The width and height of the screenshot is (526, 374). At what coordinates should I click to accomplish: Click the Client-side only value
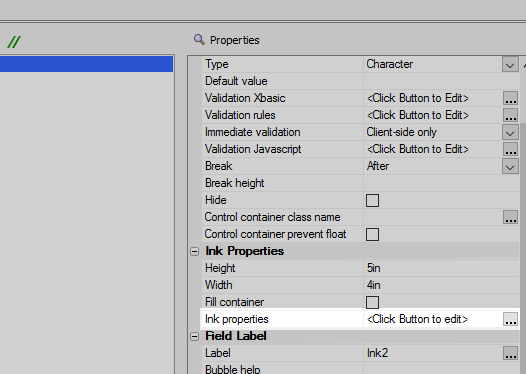point(401,132)
